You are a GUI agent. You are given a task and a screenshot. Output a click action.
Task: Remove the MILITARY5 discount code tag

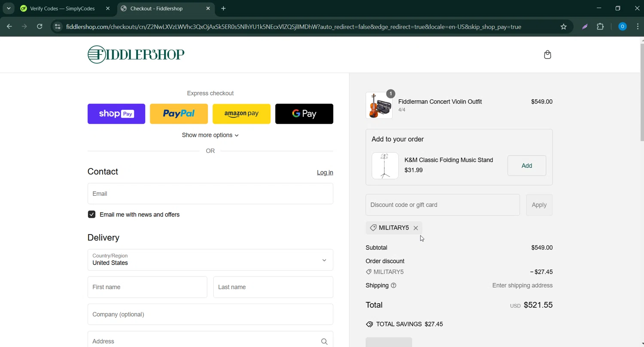tap(416, 228)
